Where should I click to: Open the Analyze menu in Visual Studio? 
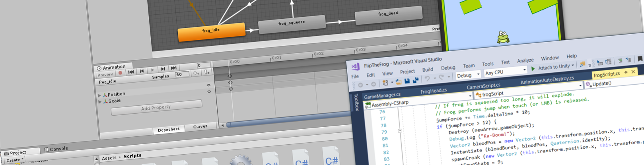(525, 60)
